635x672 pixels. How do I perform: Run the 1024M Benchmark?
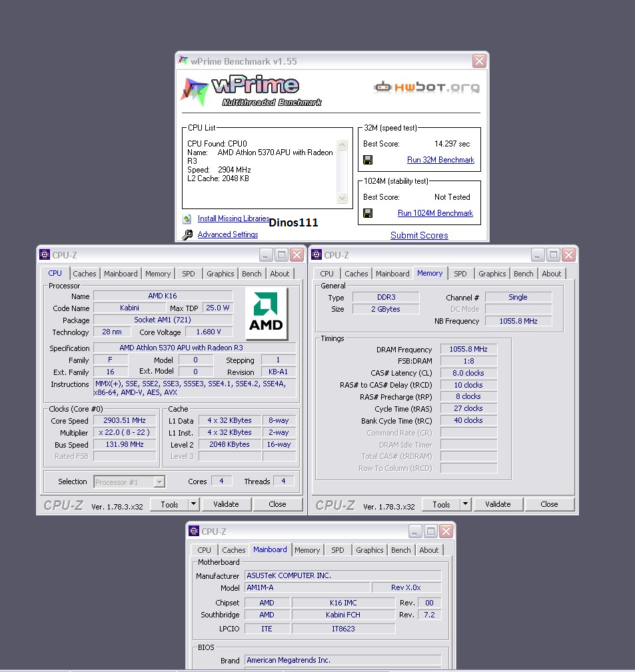pyautogui.click(x=435, y=213)
